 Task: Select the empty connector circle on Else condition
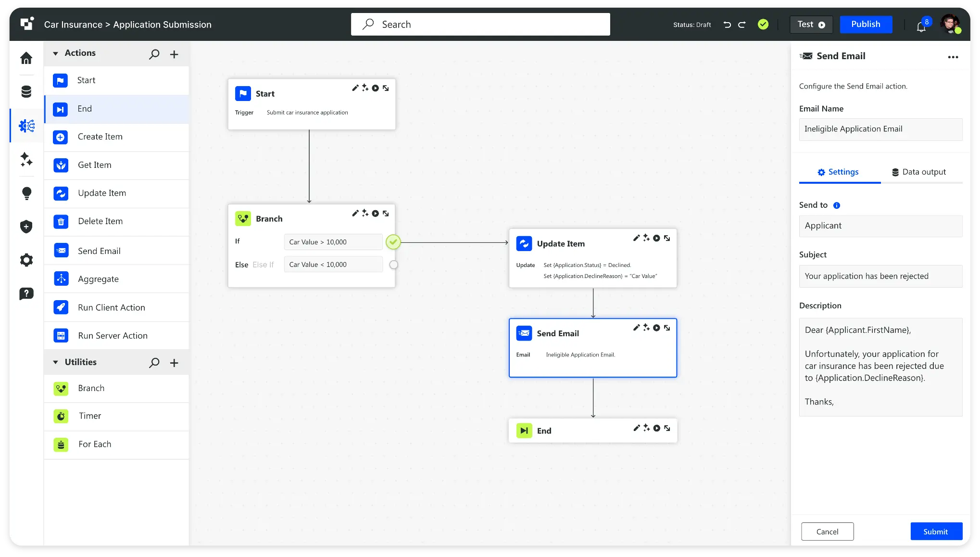393,265
